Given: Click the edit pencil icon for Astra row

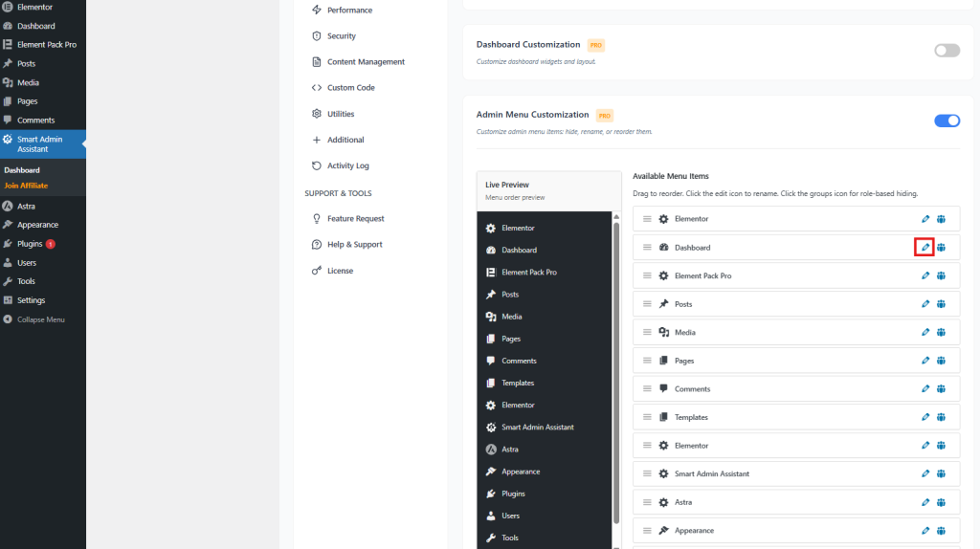Looking at the screenshot, I should pyautogui.click(x=925, y=502).
